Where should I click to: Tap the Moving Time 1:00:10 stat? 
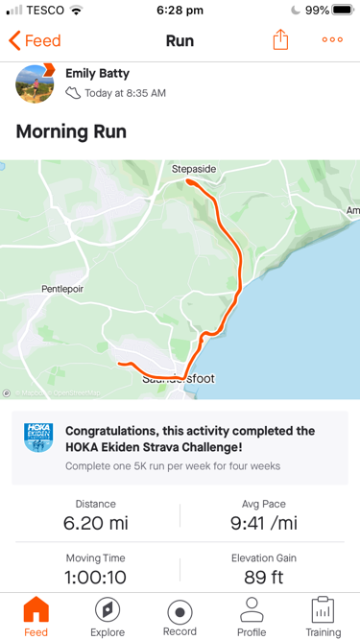click(x=96, y=569)
